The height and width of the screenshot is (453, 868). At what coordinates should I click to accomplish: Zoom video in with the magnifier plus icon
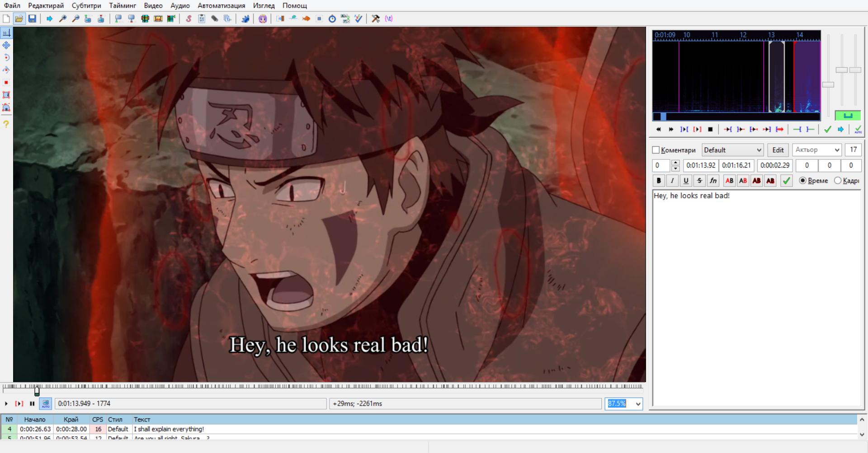(63, 19)
